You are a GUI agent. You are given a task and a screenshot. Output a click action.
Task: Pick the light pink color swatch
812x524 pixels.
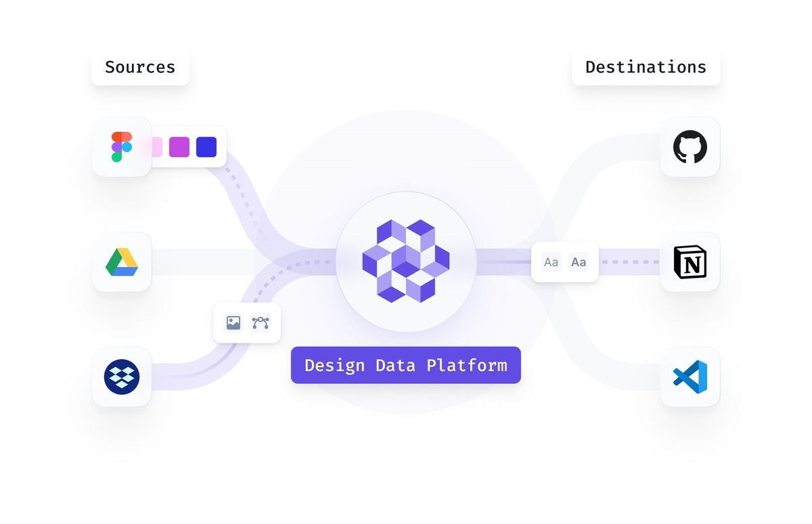[156, 147]
